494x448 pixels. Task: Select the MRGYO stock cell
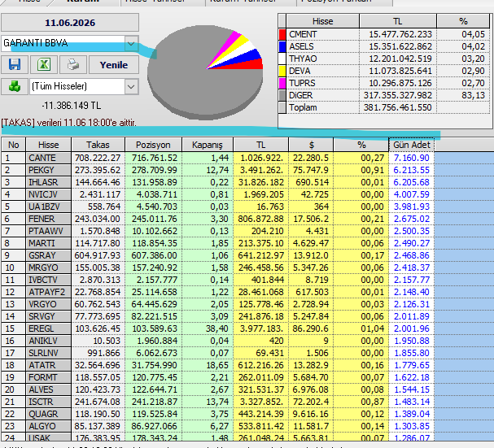click(49, 267)
